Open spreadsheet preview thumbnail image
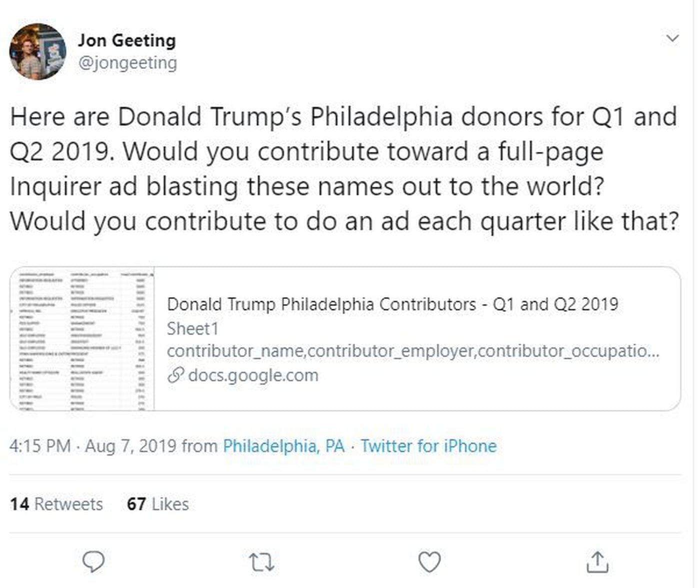700x588 pixels. (x=82, y=339)
